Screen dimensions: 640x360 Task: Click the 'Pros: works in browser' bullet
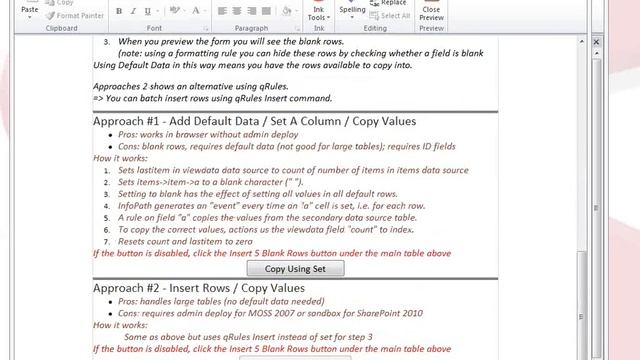coord(208,135)
